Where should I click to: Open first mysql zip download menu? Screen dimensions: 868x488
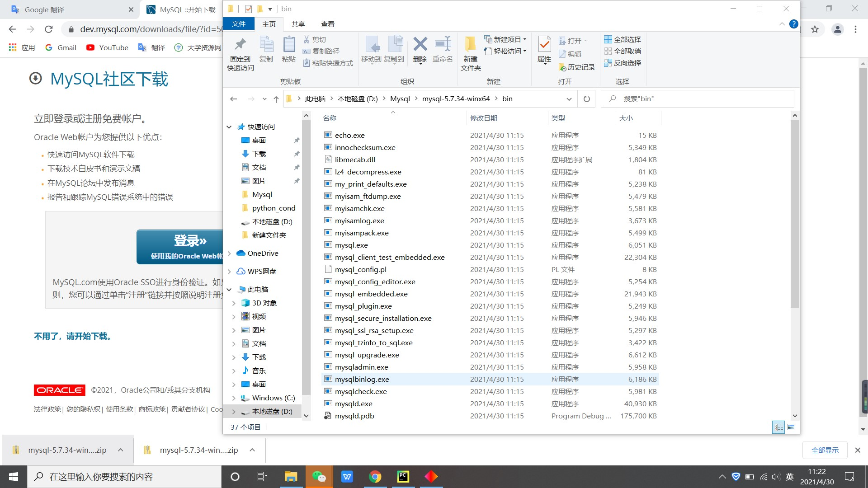(120, 450)
